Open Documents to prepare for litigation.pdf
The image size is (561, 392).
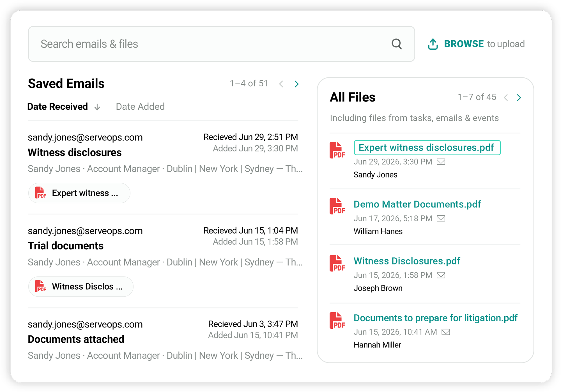pos(435,318)
